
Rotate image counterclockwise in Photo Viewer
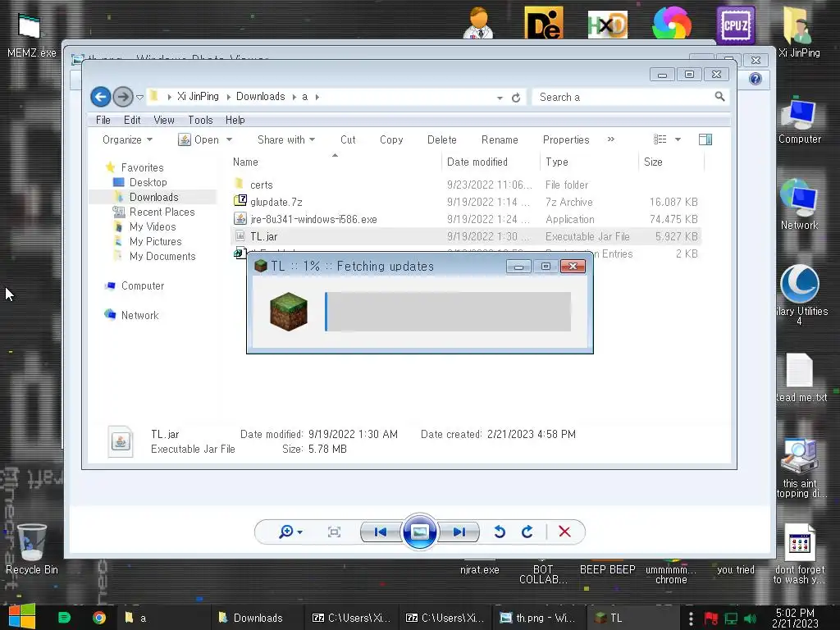click(500, 532)
